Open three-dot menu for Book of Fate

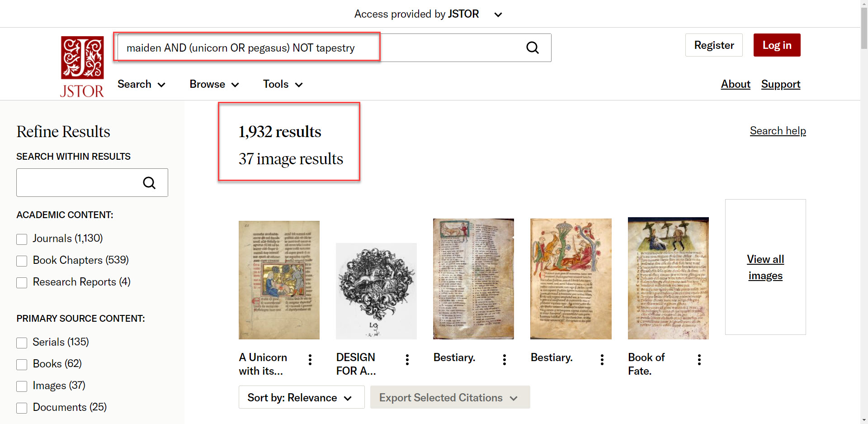(x=699, y=360)
